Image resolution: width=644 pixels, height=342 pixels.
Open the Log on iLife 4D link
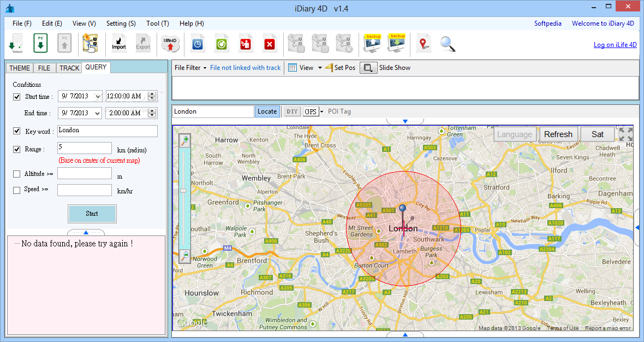click(615, 45)
